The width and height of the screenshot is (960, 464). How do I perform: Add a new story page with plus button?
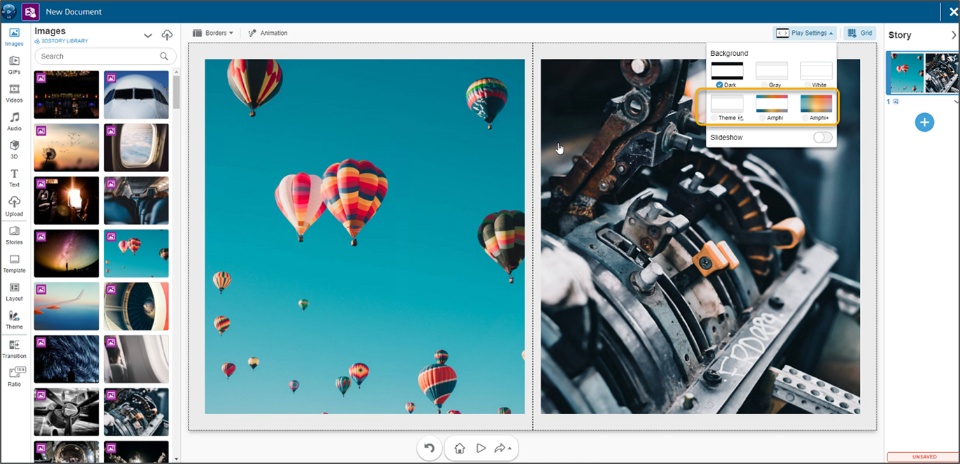(925, 122)
